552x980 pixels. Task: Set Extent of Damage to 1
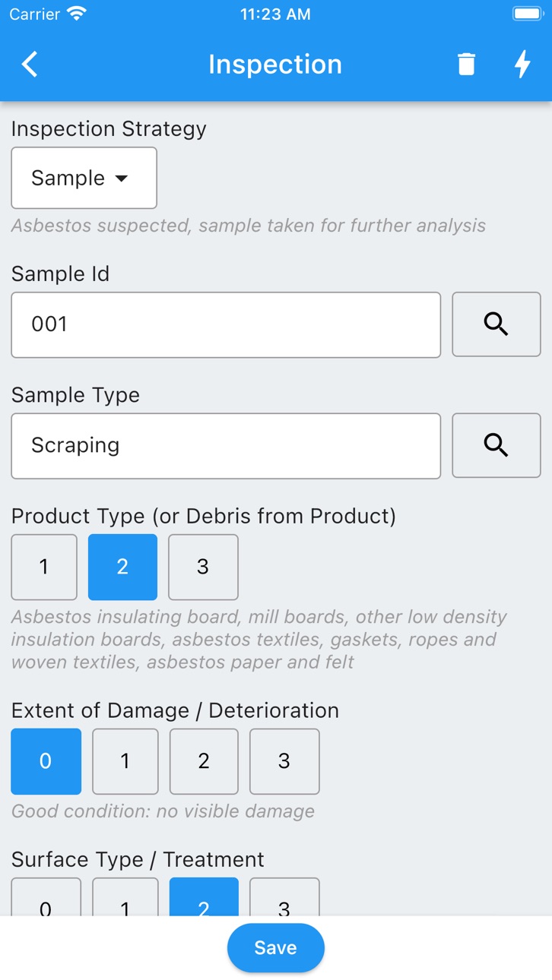pyautogui.click(x=125, y=761)
